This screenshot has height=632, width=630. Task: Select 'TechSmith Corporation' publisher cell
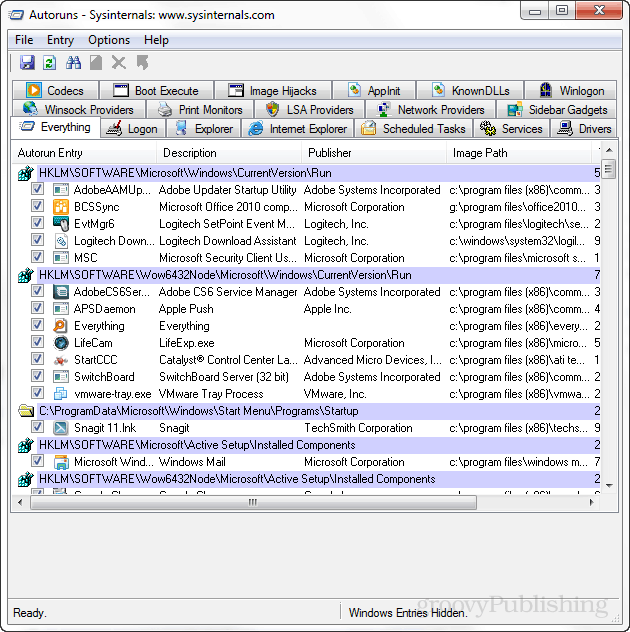coord(358,428)
